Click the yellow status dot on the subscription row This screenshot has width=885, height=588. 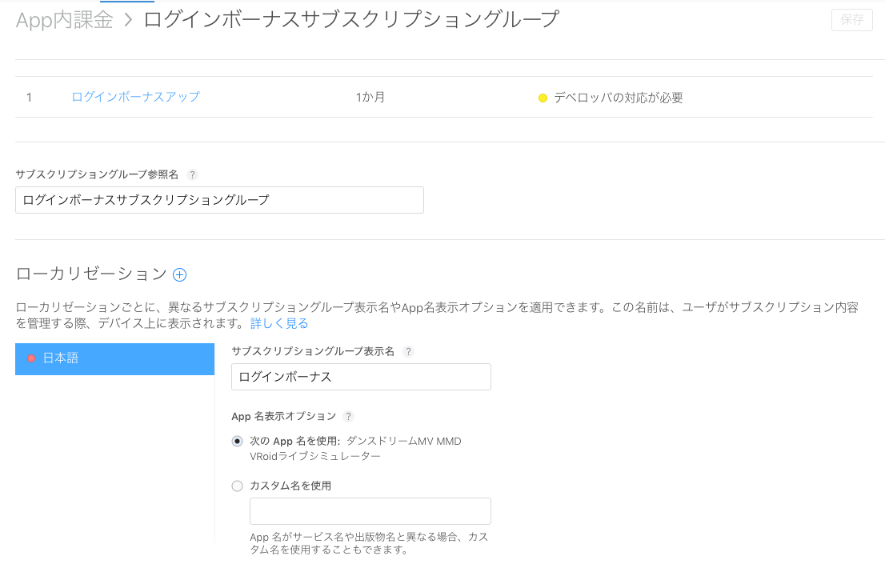543,97
